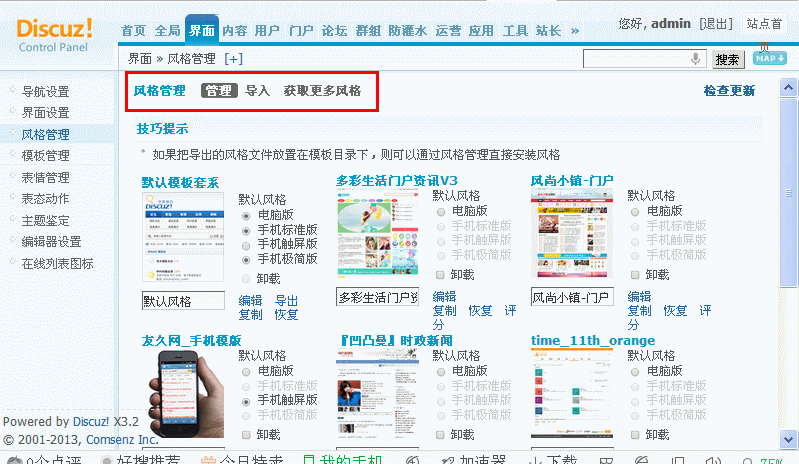This screenshot has height=464, width=799.
Task: Open the time_11th_orange preview thumbnail
Action: (x=572, y=393)
